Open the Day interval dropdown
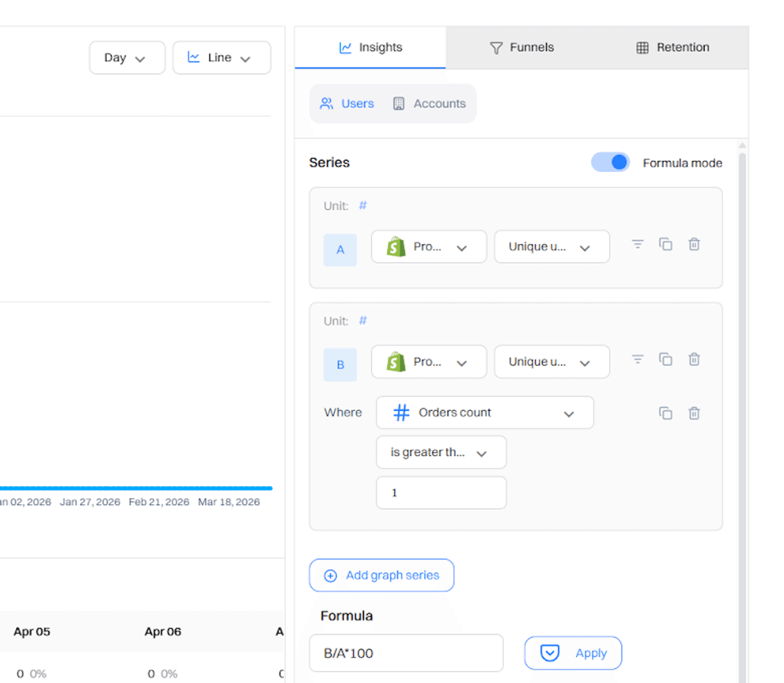 (x=127, y=58)
